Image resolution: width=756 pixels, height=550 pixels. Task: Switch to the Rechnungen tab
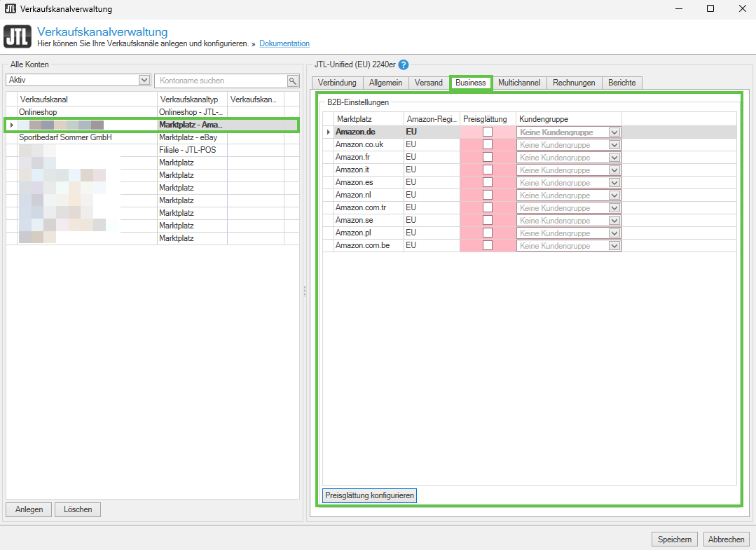[574, 83]
